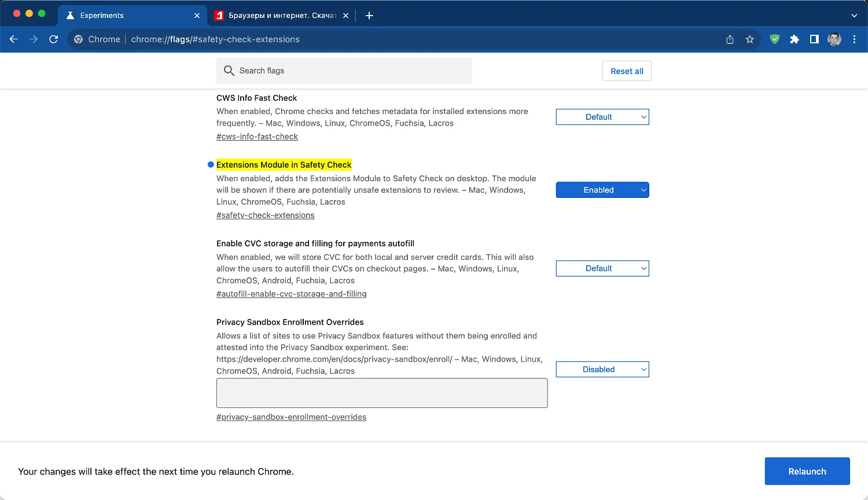Open the CVC storage Default dropdown

coord(602,269)
